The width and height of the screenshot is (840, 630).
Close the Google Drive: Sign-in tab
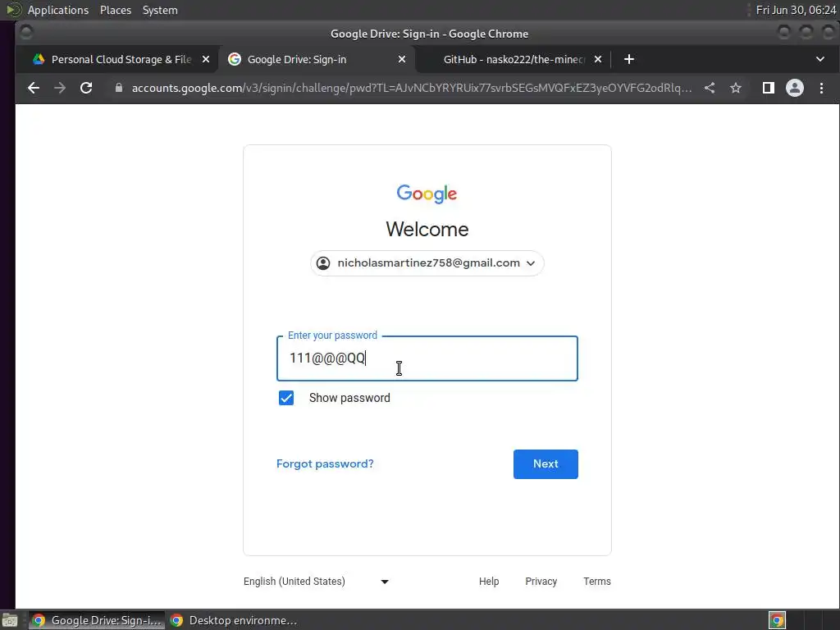click(402, 59)
